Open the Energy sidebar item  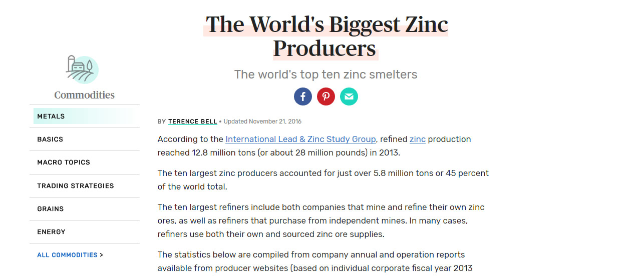(51, 232)
